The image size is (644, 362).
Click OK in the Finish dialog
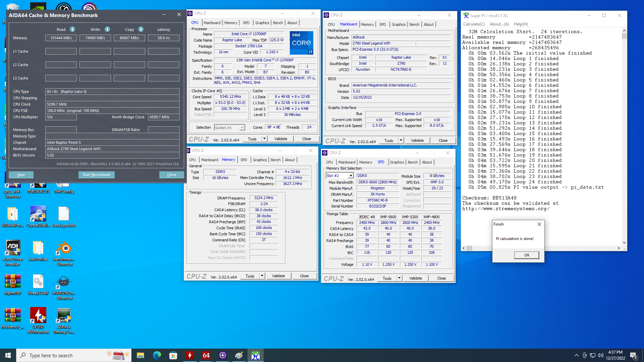pyautogui.click(x=526, y=255)
